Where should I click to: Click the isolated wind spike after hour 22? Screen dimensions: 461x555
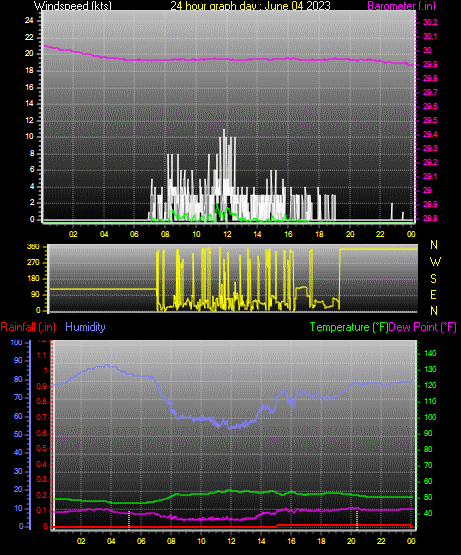392,211
